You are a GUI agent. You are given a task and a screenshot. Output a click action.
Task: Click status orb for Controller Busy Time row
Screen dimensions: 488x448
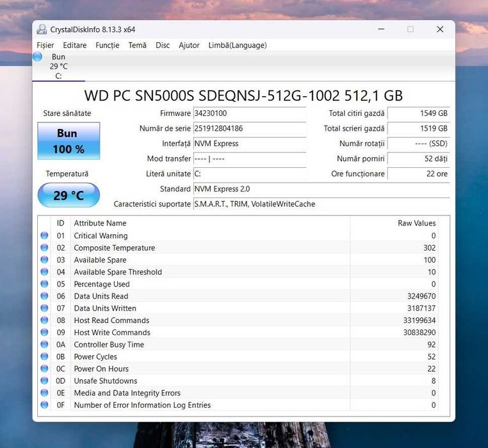click(x=44, y=345)
